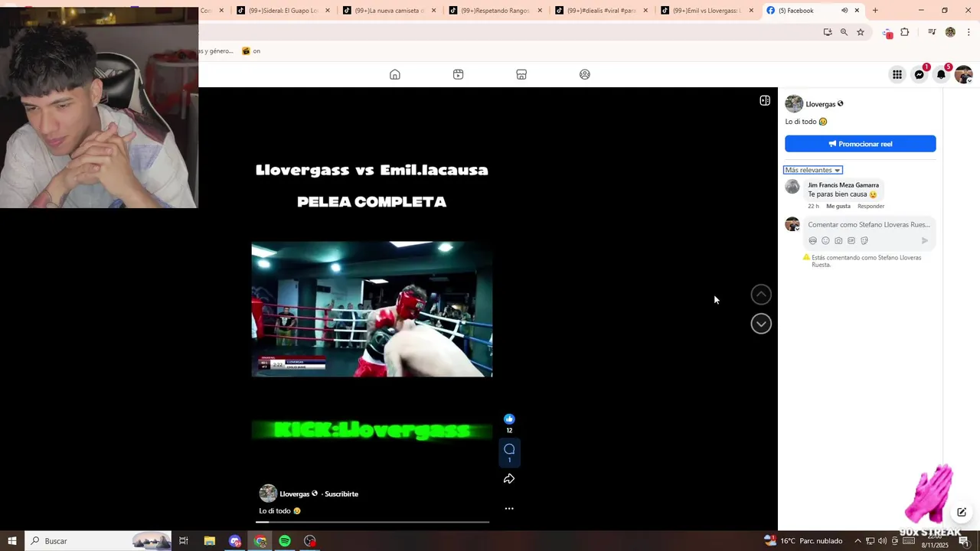Open Spotify from the taskbar
The image size is (980, 551).
[x=285, y=541]
